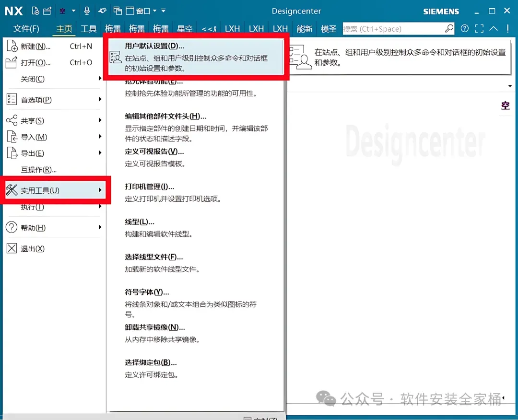
Task: Click the switch window icon in the title bar
Action: 118,11
